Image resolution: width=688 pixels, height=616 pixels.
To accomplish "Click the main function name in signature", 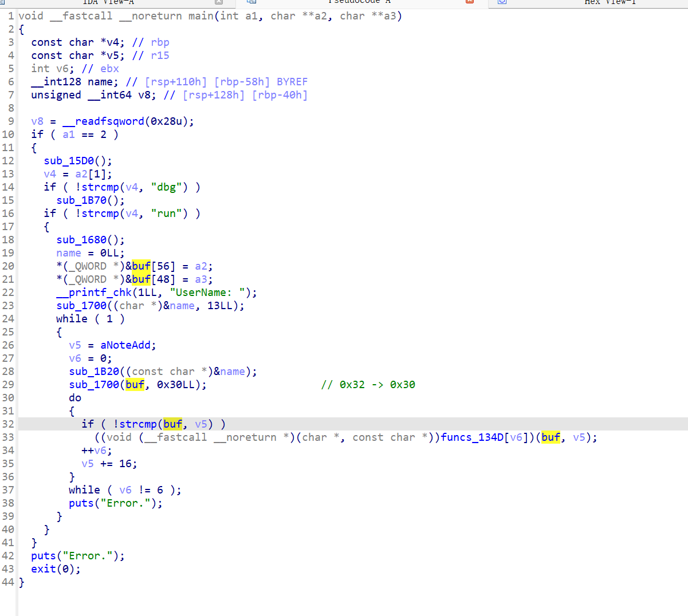I will click(201, 16).
